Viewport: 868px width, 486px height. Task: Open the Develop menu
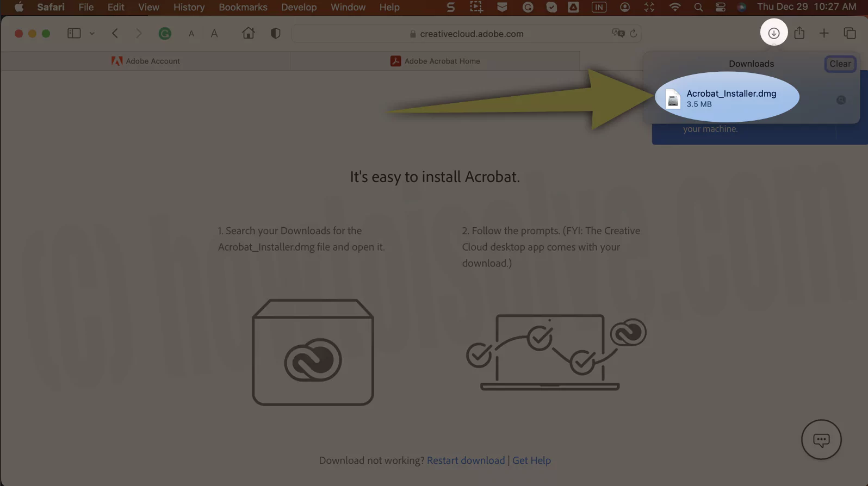pyautogui.click(x=299, y=7)
